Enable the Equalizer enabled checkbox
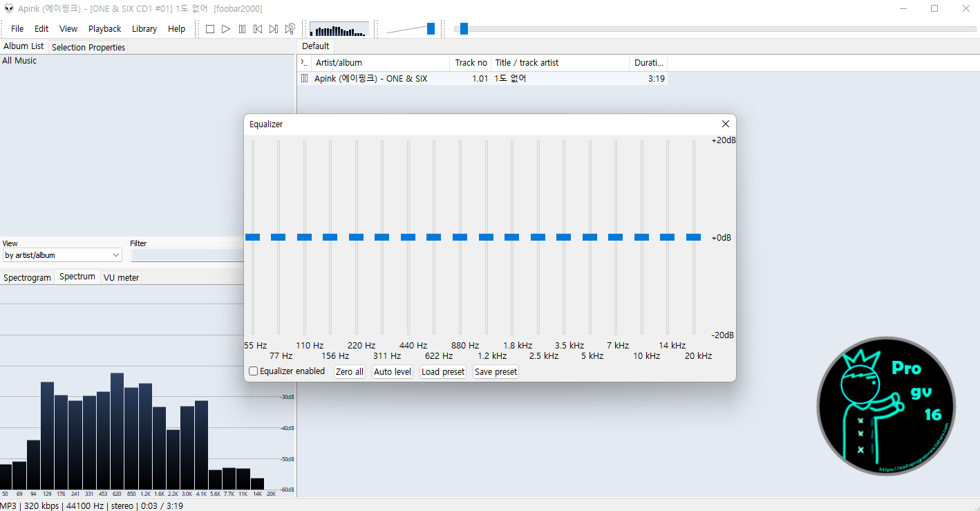The image size is (980, 511). click(254, 371)
